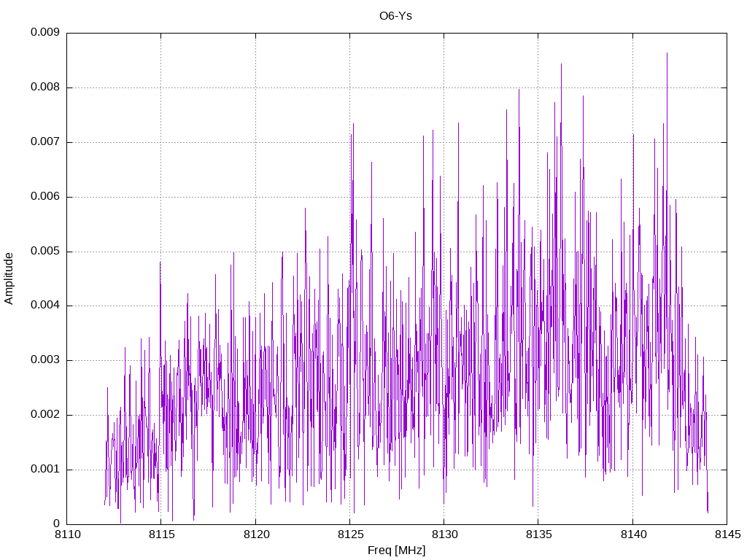Image resolution: width=747 pixels, height=560 pixels.
Task: Click the 0.005 y-axis tick label
Action: coord(45,251)
